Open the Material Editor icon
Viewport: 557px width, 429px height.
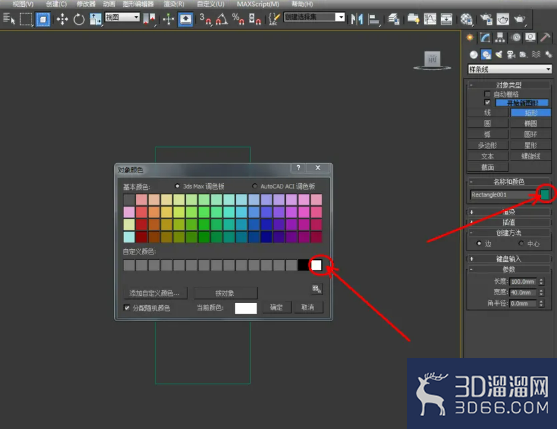point(466,19)
